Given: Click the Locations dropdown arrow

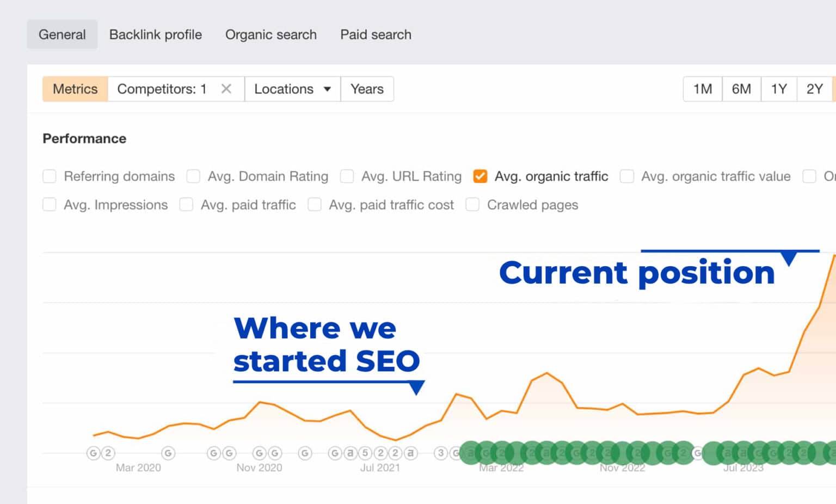Looking at the screenshot, I should point(327,89).
